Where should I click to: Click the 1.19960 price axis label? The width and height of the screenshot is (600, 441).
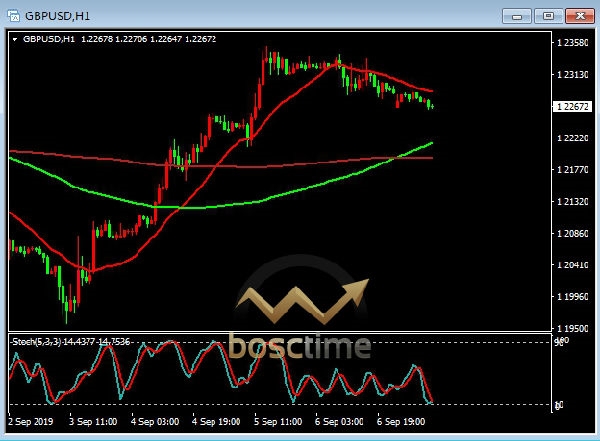(572, 296)
